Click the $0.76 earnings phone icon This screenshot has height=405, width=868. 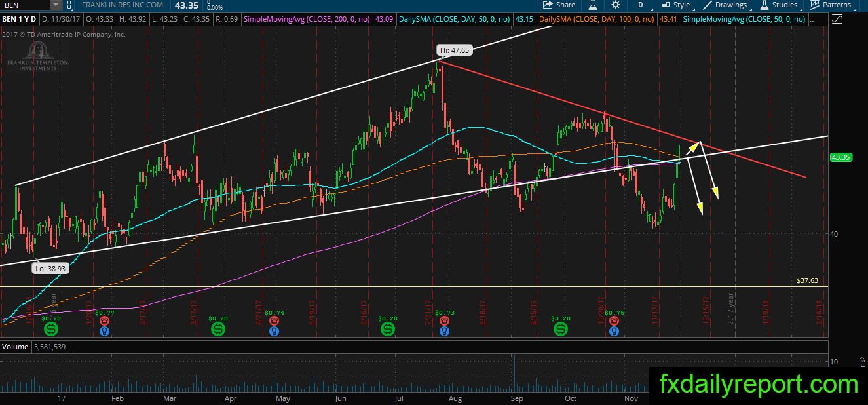point(614,322)
